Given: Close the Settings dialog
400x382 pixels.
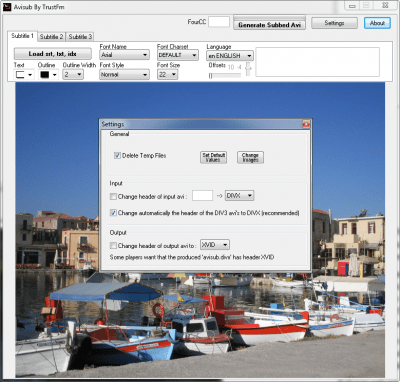Looking at the screenshot, I should 306,124.
